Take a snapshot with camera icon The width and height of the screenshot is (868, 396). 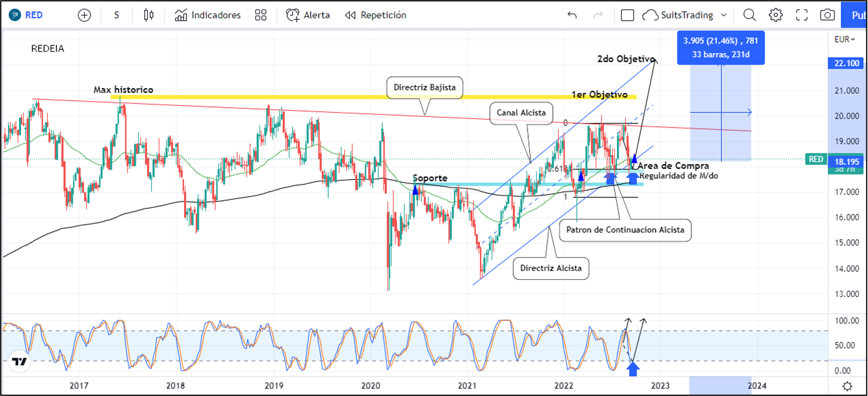[x=827, y=15]
